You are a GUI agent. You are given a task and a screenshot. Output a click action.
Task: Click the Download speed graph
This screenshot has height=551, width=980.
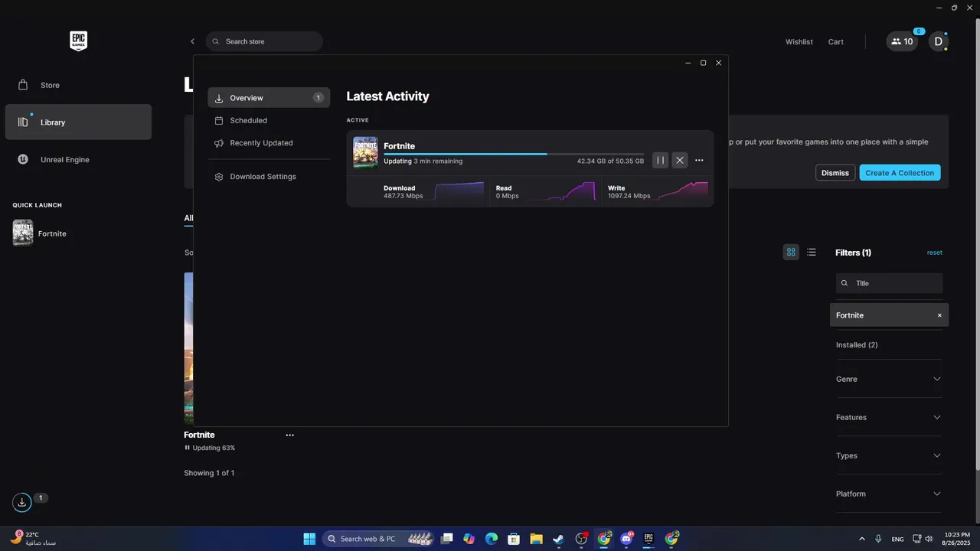(459, 191)
